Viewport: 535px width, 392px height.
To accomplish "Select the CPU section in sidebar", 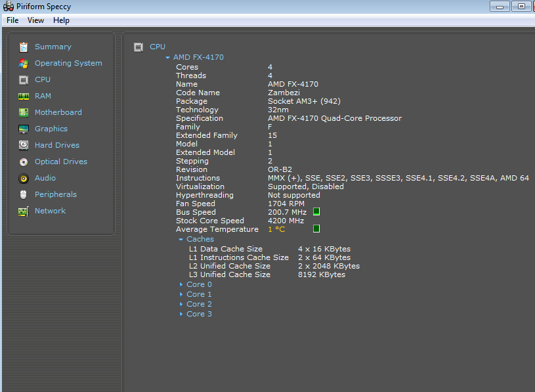I will tap(43, 79).
